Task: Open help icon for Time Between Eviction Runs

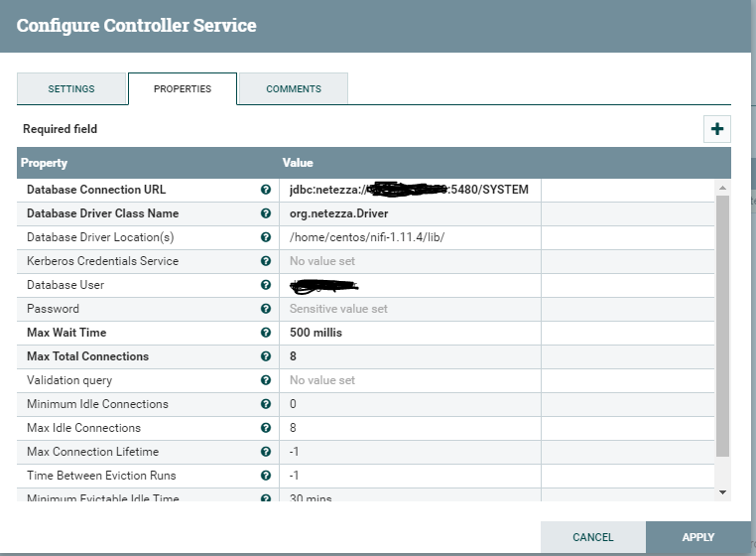Action: point(266,476)
